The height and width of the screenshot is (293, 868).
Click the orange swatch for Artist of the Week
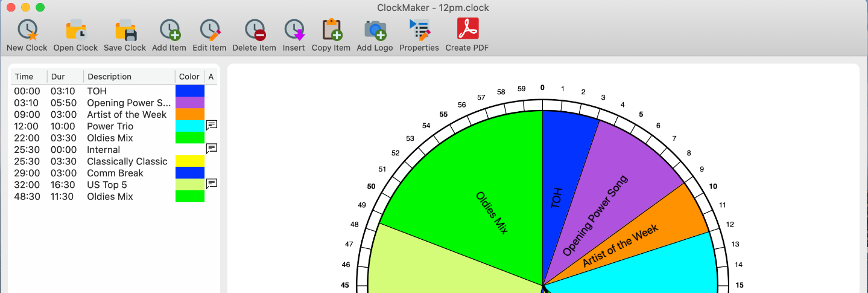[190, 114]
